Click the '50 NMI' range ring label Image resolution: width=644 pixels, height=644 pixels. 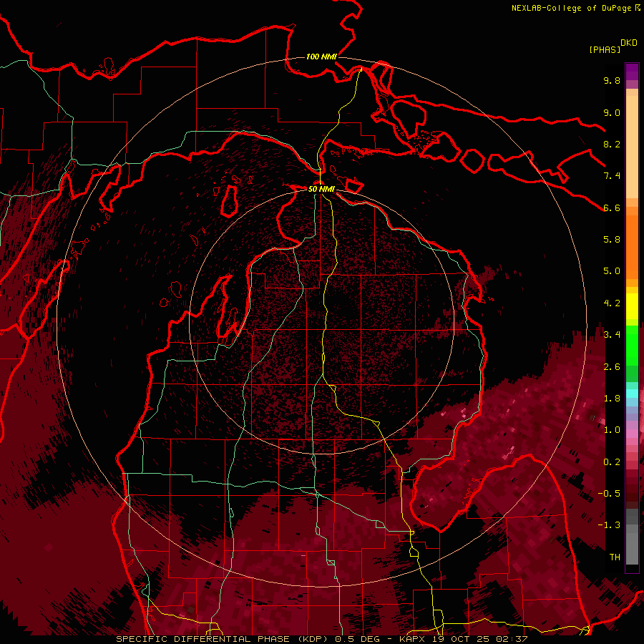[x=321, y=189]
